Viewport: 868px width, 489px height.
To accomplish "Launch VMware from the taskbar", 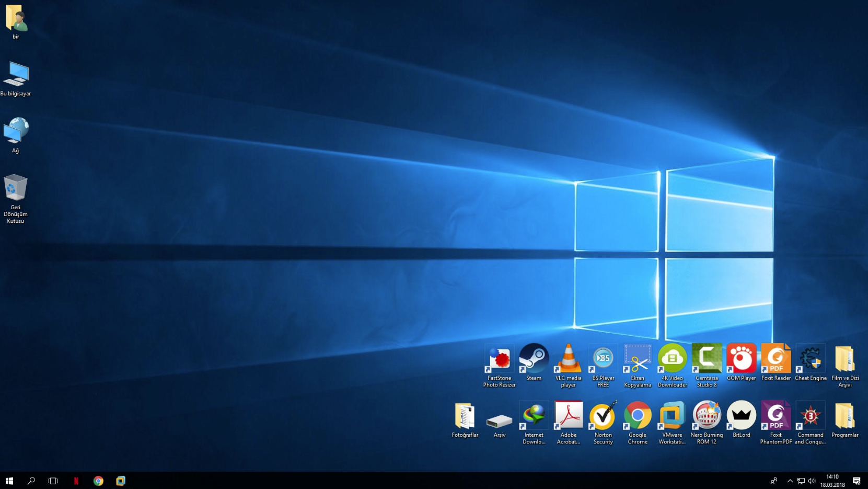I will 121,481.
